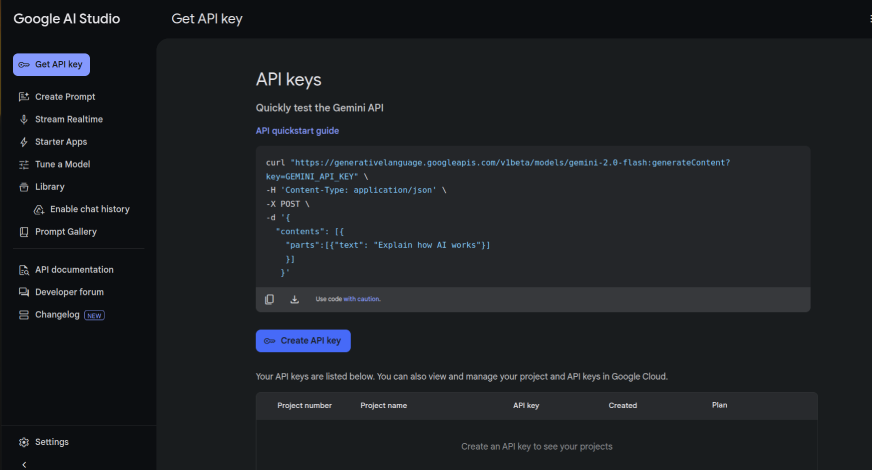This screenshot has height=470, width=872.
Task: Click the Google AI Studio logo text
Action: pyautogui.click(x=67, y=18)
